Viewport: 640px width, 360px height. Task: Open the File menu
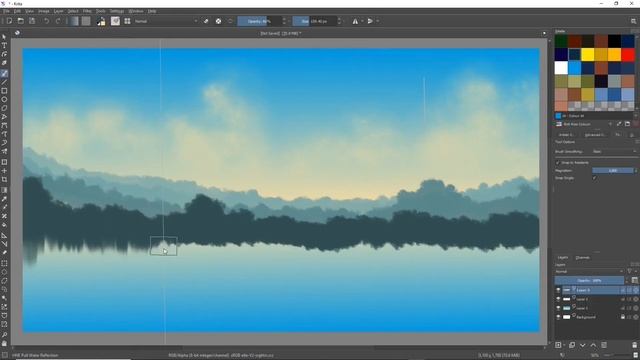tap(6, 11)
